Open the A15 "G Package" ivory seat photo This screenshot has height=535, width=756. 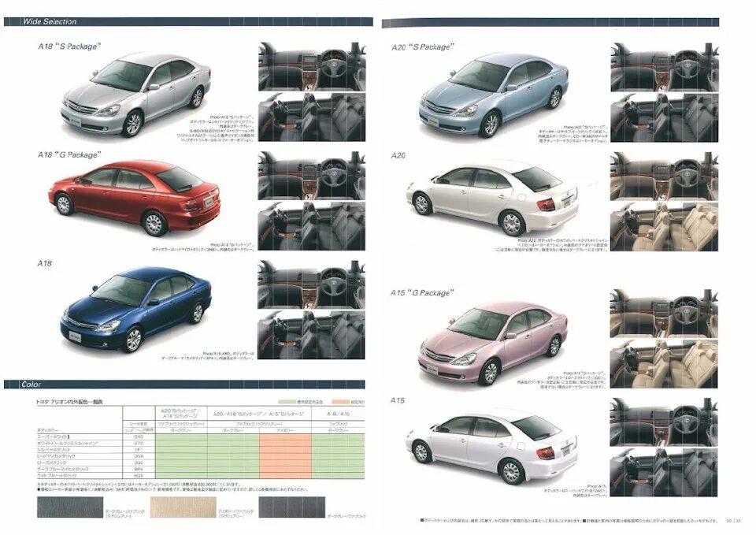click(664, 364)
